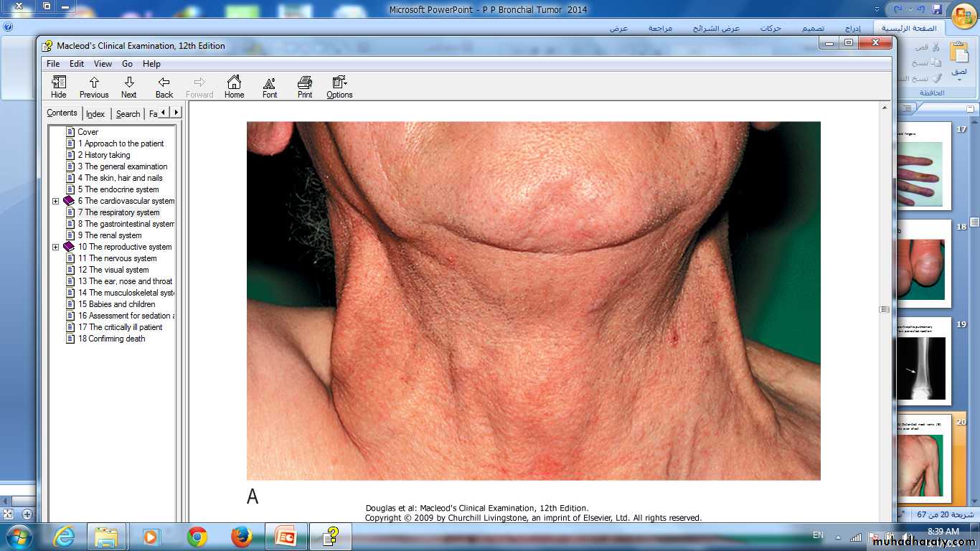Select 18 Confirming death topic
The image size is (980, 551).
coord(111,339)
